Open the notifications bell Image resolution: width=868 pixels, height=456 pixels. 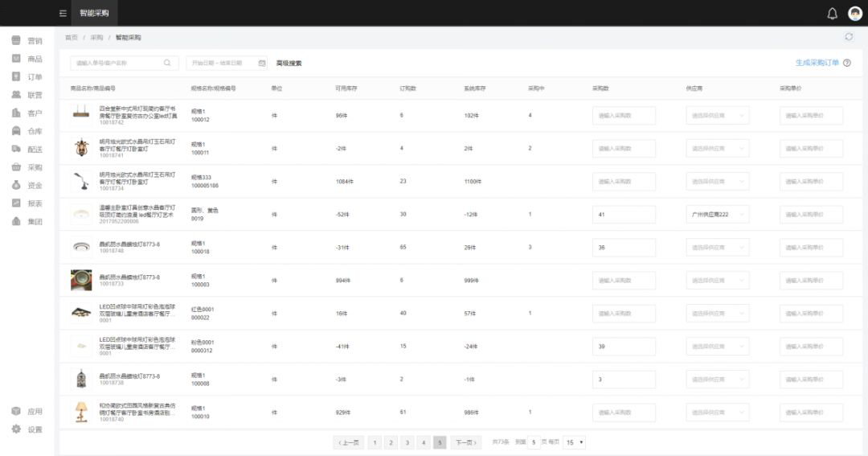[x=832, y=14]
